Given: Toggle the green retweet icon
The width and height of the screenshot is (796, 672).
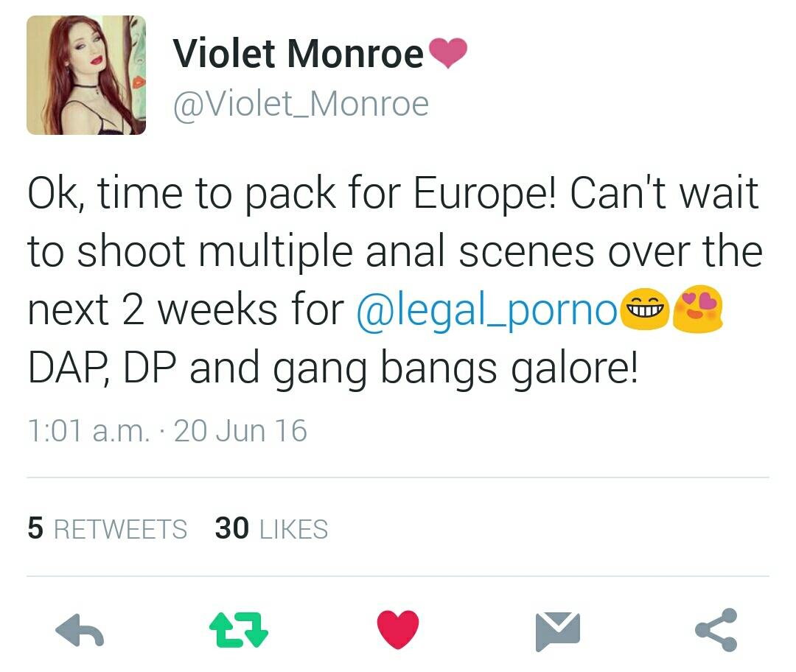Looking at the screenshot, I should point(239,630).
